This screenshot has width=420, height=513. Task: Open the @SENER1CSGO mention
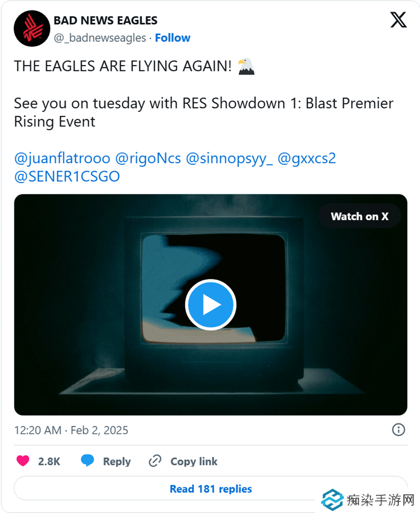click(67, 176)
